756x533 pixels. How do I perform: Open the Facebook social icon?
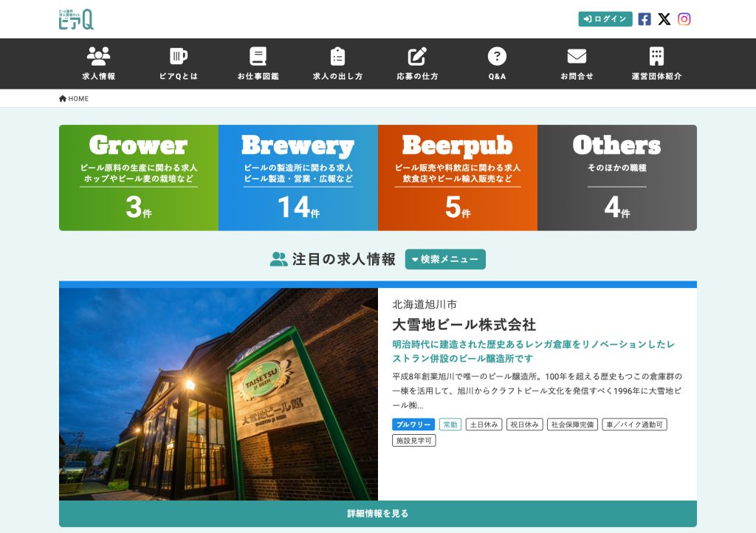(x=643, y=18)
